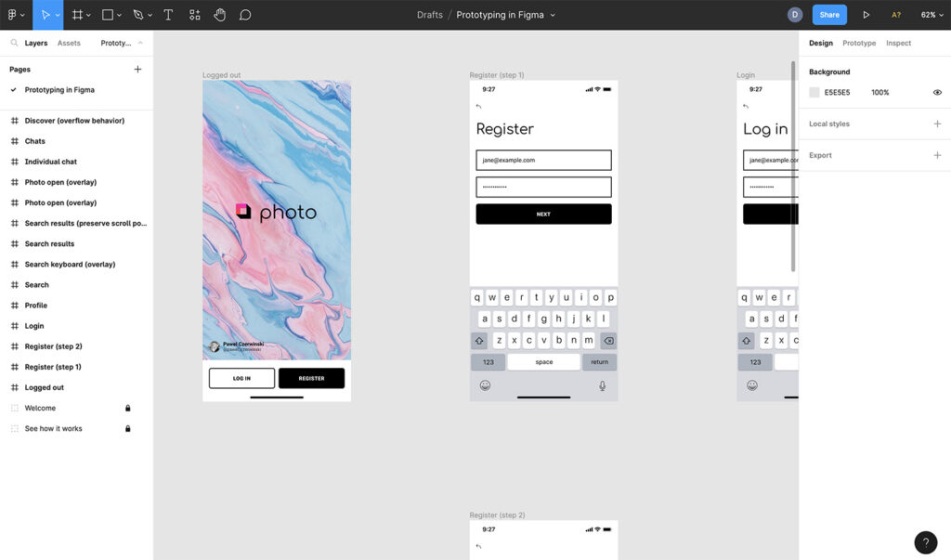
Task: Switch to the Prototype tab
Action: pyautogui.click(x=859, y=44)
